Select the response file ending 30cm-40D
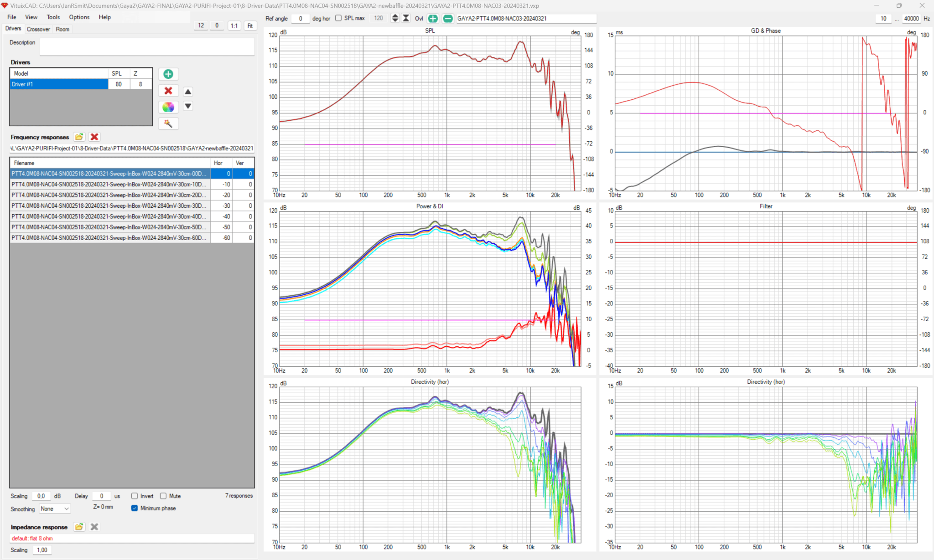Screen dimensions: 934x560 (x=132, y=216)
